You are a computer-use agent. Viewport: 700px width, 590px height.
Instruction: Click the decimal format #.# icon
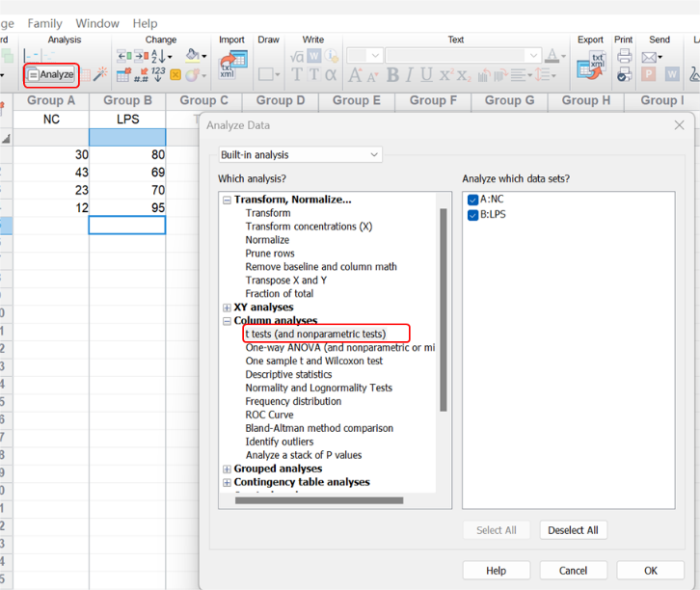pyautogui.click(x=142, y=74)
